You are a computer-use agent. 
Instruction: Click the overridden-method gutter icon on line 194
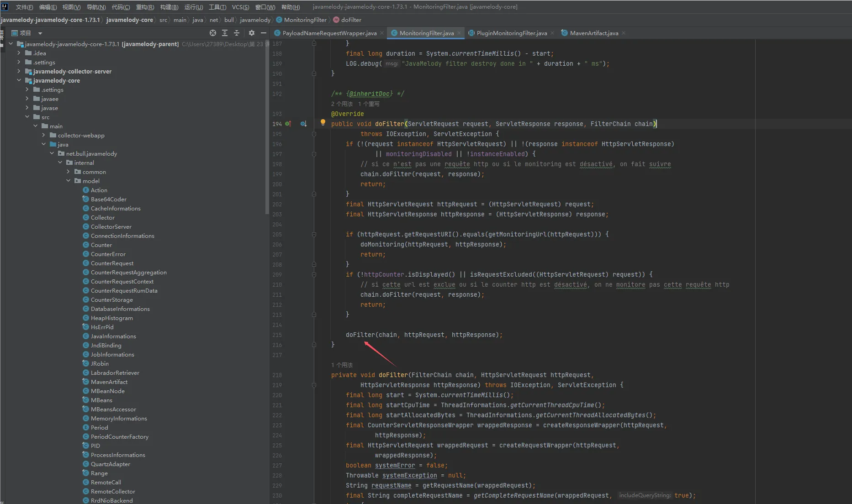[x=303, y=124]
